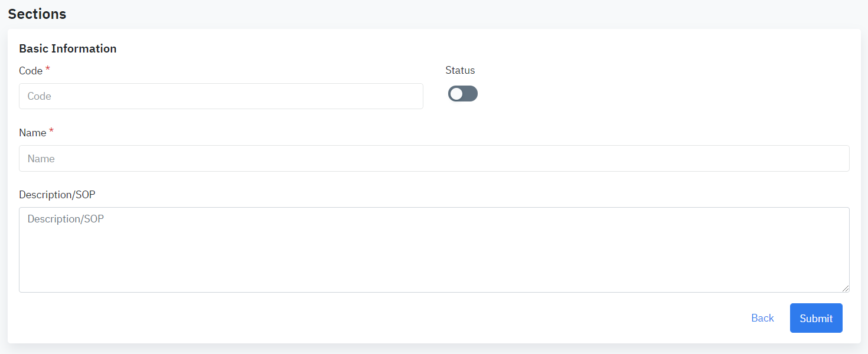The image size is (868, 354).
Task: Focus the Name text field
Action: 434,159
